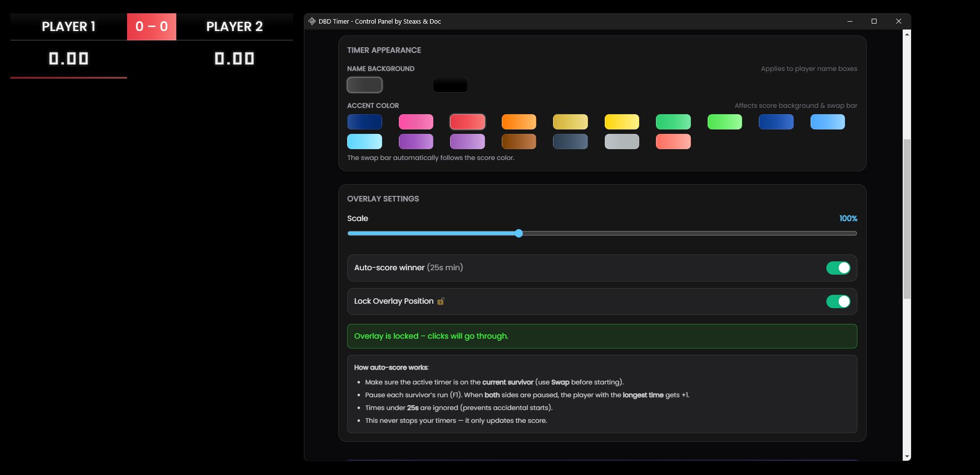The height and width of the screenshot is (475, 980).
Task: Click the 0 – 0 score box
Action: tap(152, 27)
